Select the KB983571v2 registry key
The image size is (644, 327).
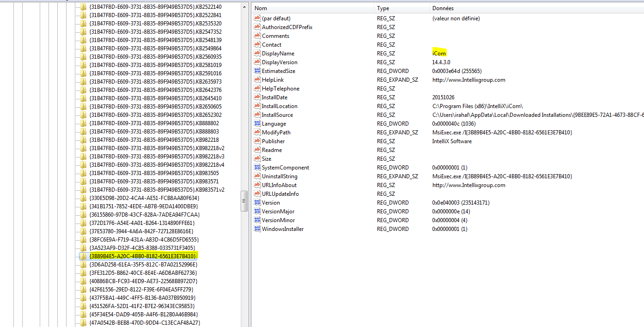coord(157,190)
